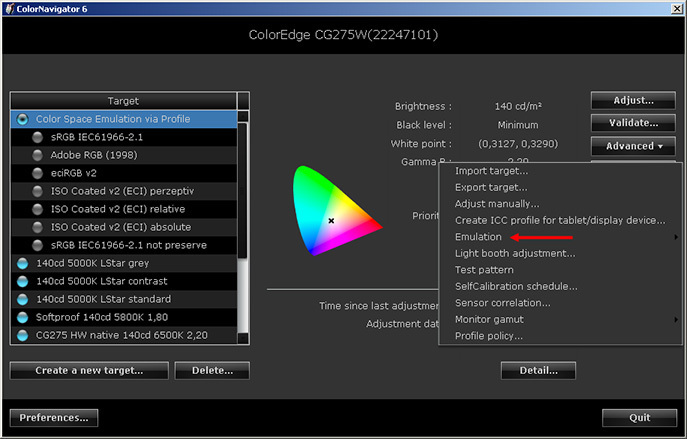The width and height of the screenshot is (687, 439).
Task: Select the sRGB IEC61966-2.1 emulation target
Action: (x=124, y=137)
